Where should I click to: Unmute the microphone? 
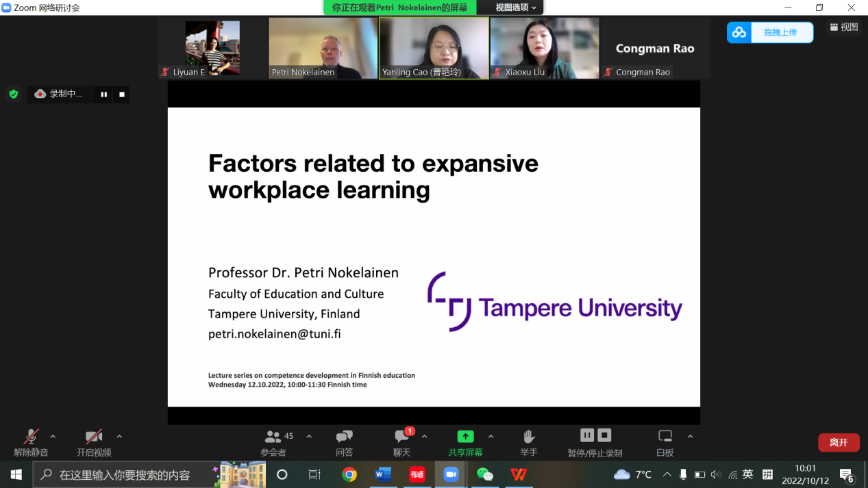31,442
